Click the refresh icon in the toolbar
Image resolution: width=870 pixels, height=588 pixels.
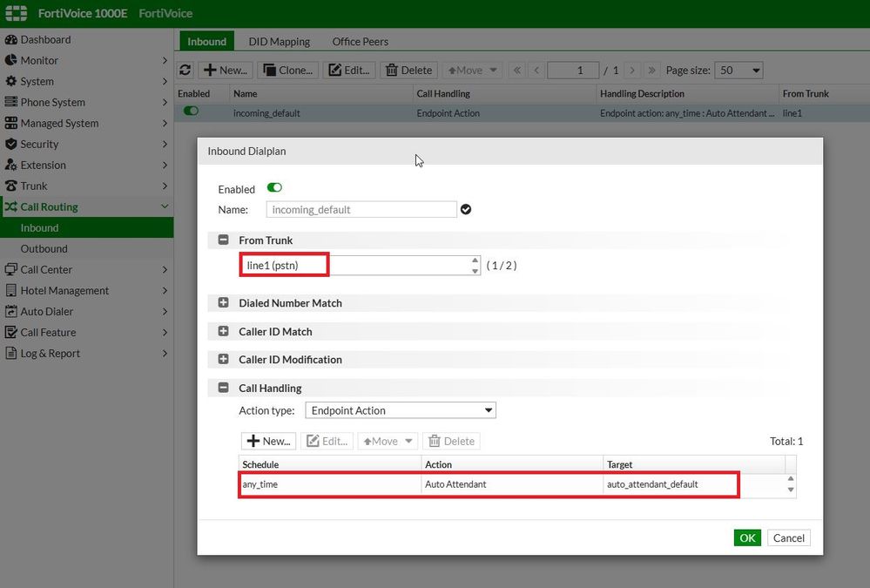pos(185,70)
